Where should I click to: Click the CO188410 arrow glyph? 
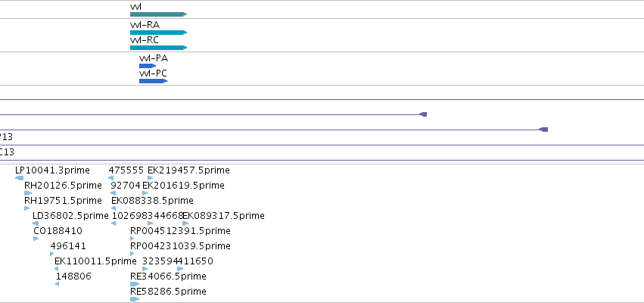click(x=36, y=239)
